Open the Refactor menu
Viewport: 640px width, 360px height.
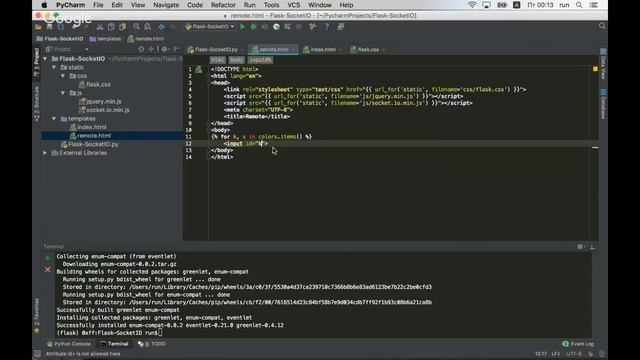[223, 5]
